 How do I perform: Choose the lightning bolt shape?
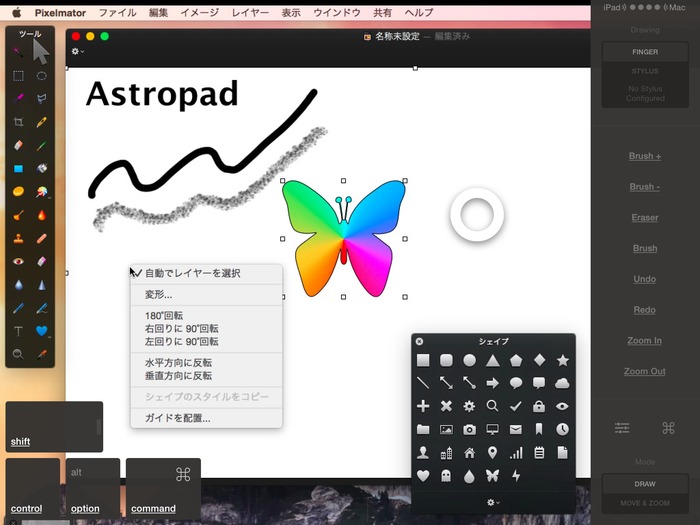[516, 476]
